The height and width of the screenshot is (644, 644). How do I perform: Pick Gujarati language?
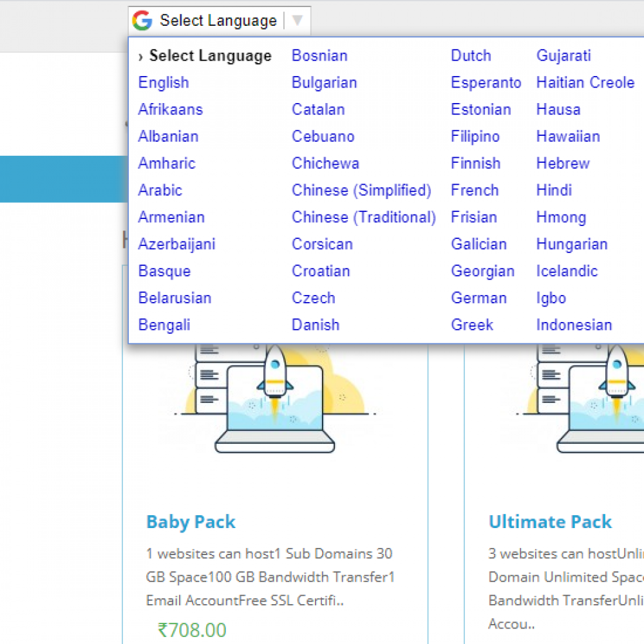(563, 56)
